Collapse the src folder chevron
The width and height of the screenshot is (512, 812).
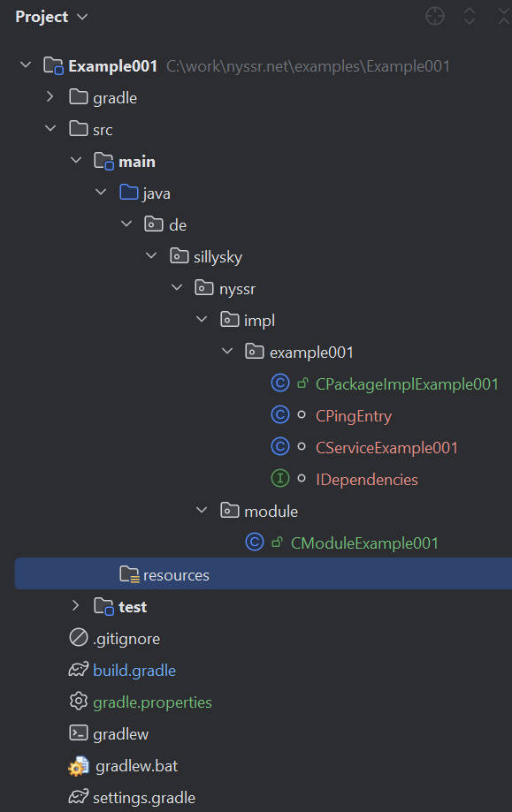point(50,128)
